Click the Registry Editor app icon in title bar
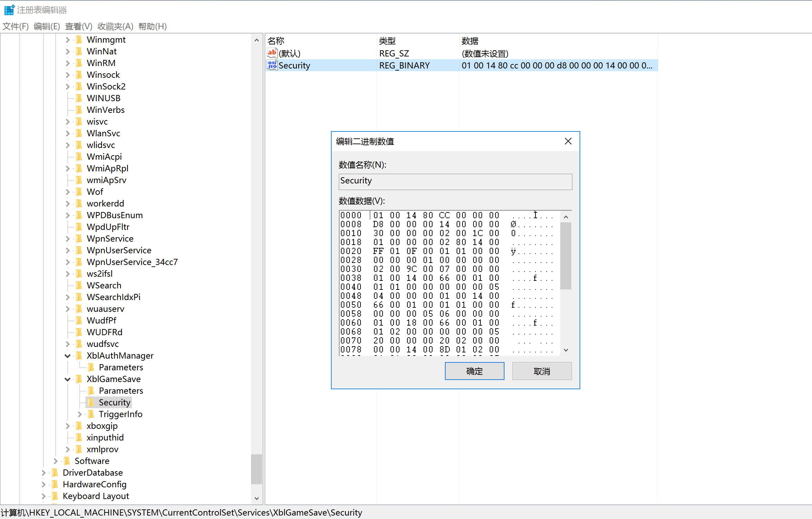The width and height of the screenshot is (812, 519). 9,10
